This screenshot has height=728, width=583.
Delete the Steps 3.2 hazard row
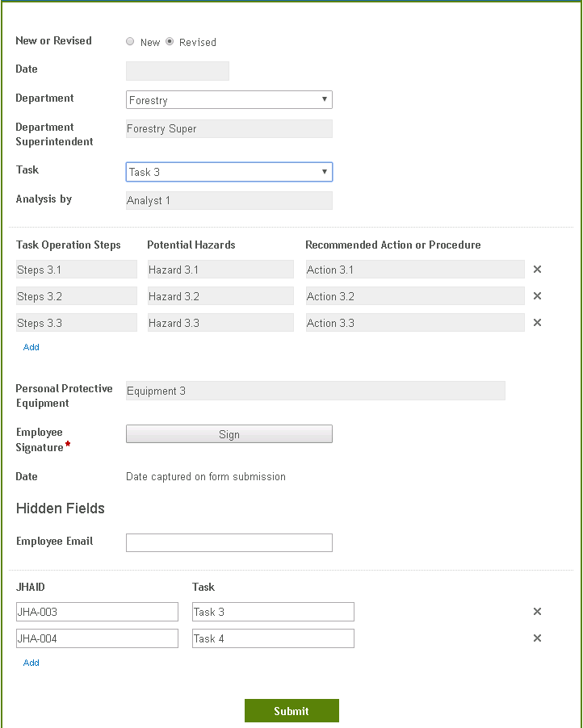pyautogui.click(x=537, y=295)
